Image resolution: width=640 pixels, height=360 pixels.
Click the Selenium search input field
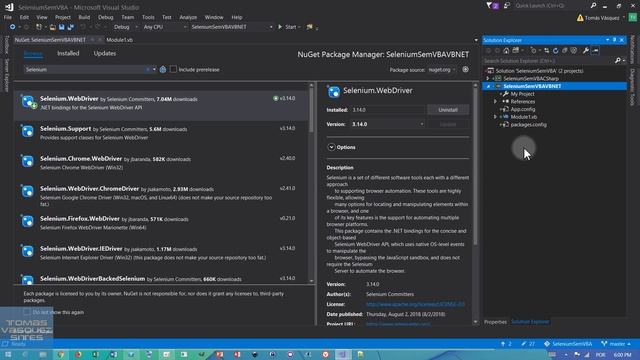[85, 70]
